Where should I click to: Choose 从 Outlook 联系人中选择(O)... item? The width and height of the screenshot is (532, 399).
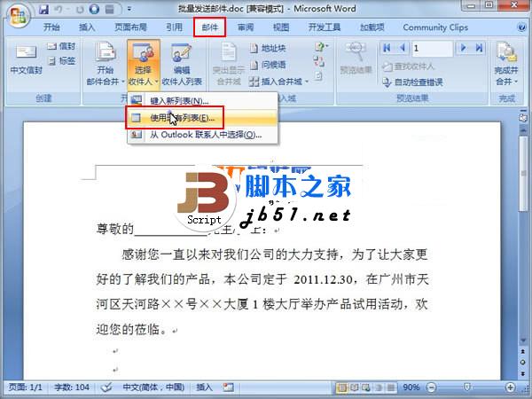click(203, 135)
